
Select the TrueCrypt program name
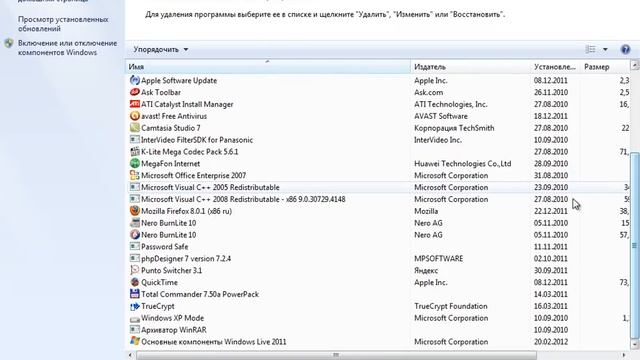coord(158,306)
